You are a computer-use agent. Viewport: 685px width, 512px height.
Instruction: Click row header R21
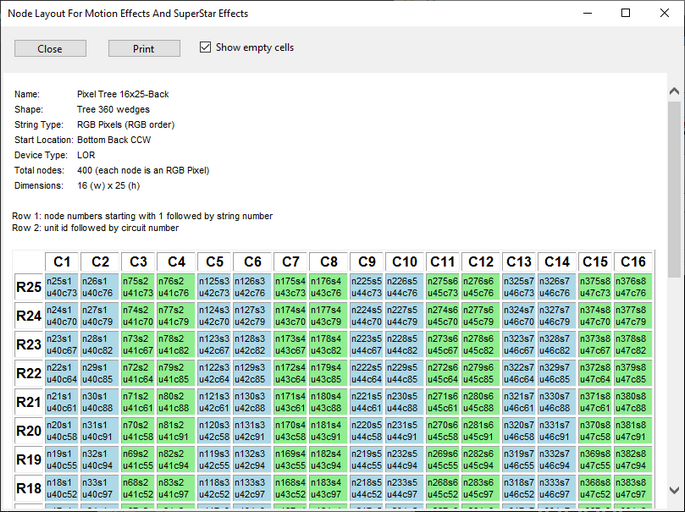28,402
